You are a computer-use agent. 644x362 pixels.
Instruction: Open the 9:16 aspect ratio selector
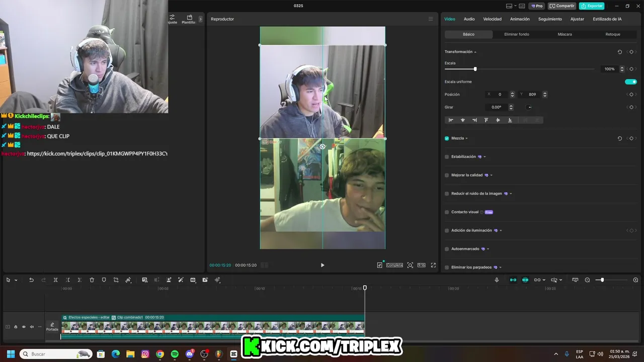pyautogui.click(x=421, y=265)
